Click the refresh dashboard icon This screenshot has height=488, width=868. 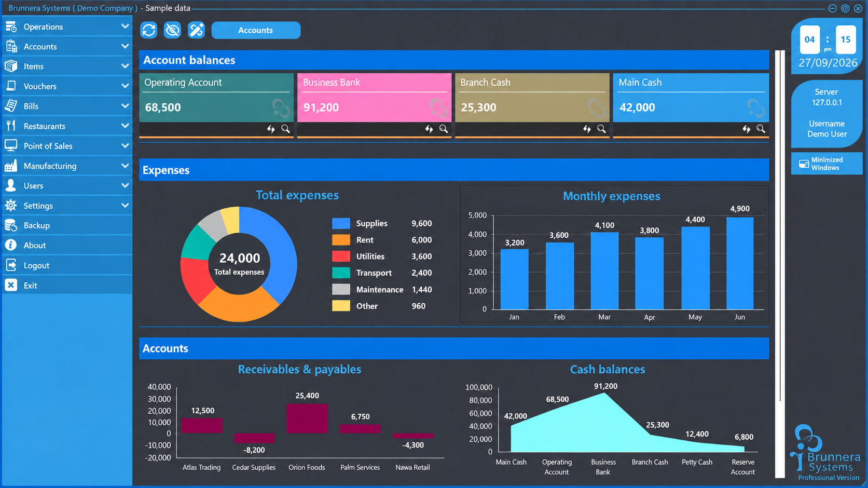click(x=149, y=30)
